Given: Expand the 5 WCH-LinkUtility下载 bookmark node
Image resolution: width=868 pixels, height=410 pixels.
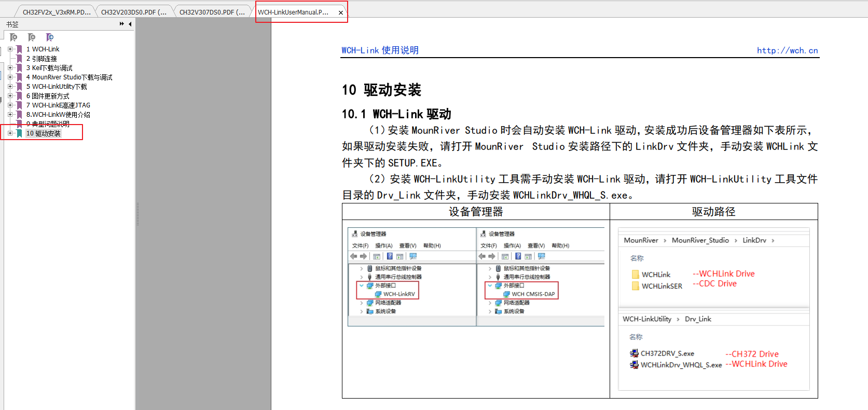Looking at the screenshot, I should [10, 87].
